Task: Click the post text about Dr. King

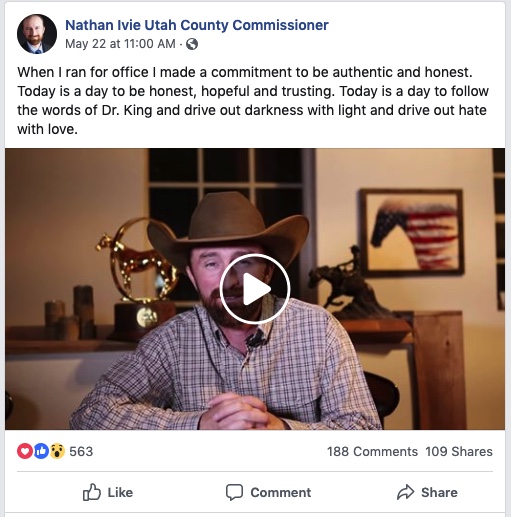Action: [253, 101]
